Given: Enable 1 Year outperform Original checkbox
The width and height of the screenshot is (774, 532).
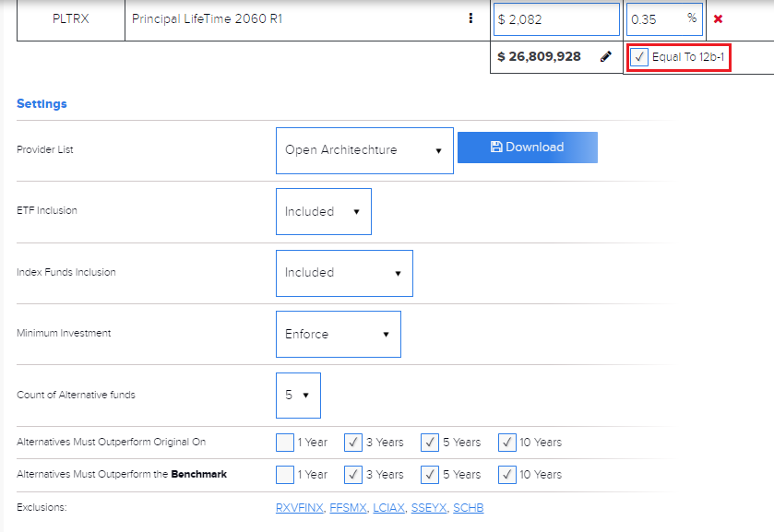Looking at the screenshot, I should coord(285,443).
